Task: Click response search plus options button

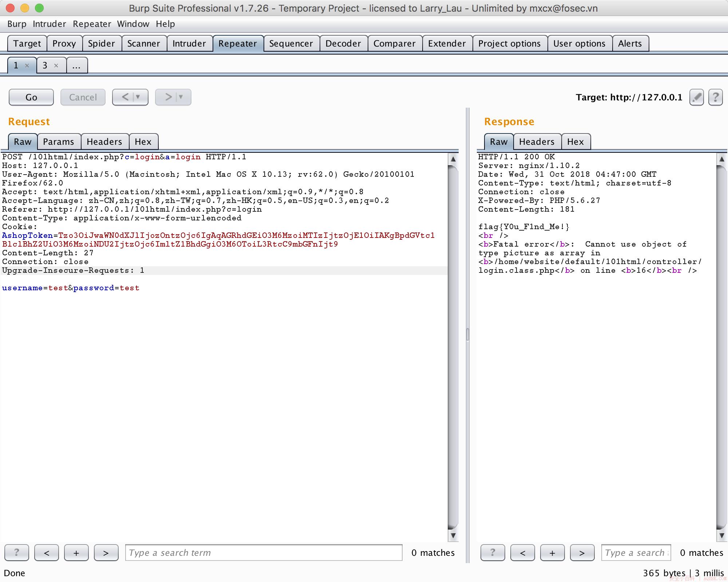Action: click(553, 553)
